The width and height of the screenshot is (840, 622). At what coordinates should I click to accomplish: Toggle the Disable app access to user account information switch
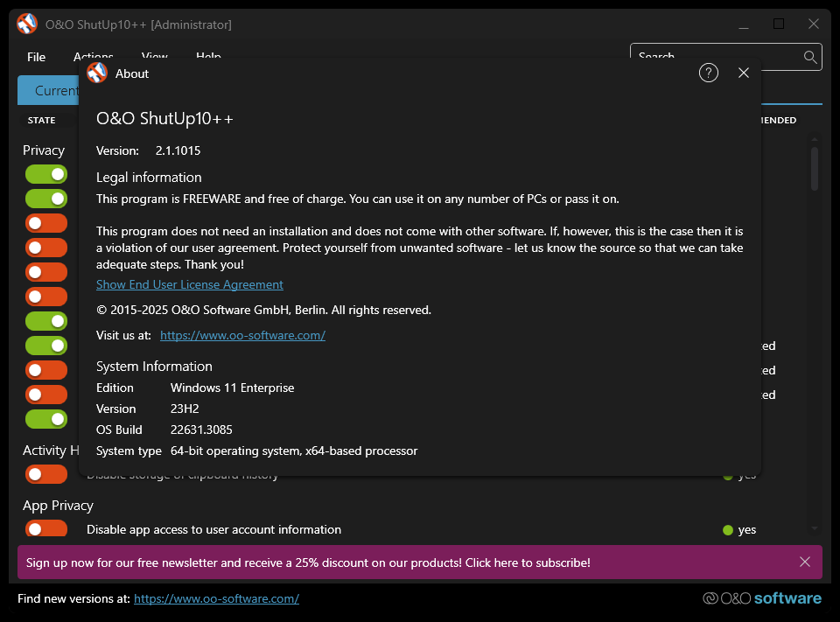(46, 528)
